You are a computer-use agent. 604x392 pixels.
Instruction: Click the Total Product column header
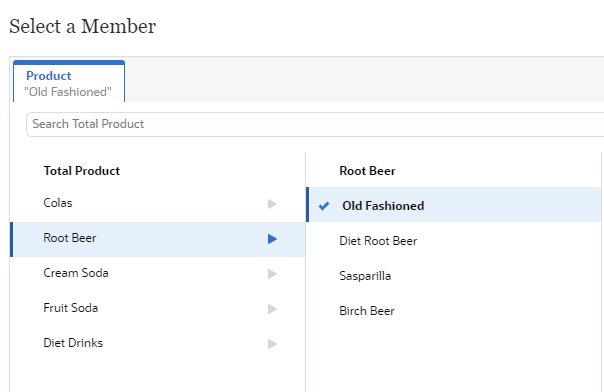tap(82, 171)
